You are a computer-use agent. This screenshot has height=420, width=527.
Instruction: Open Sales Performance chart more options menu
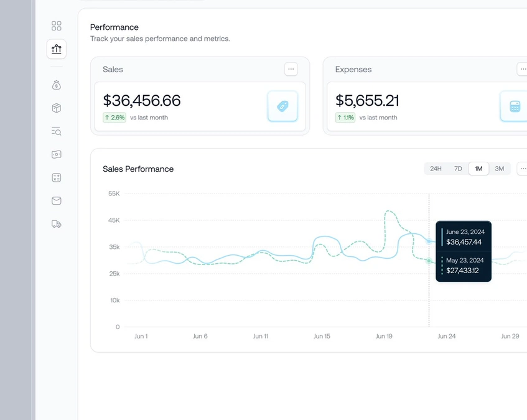(x=523, y=169)
